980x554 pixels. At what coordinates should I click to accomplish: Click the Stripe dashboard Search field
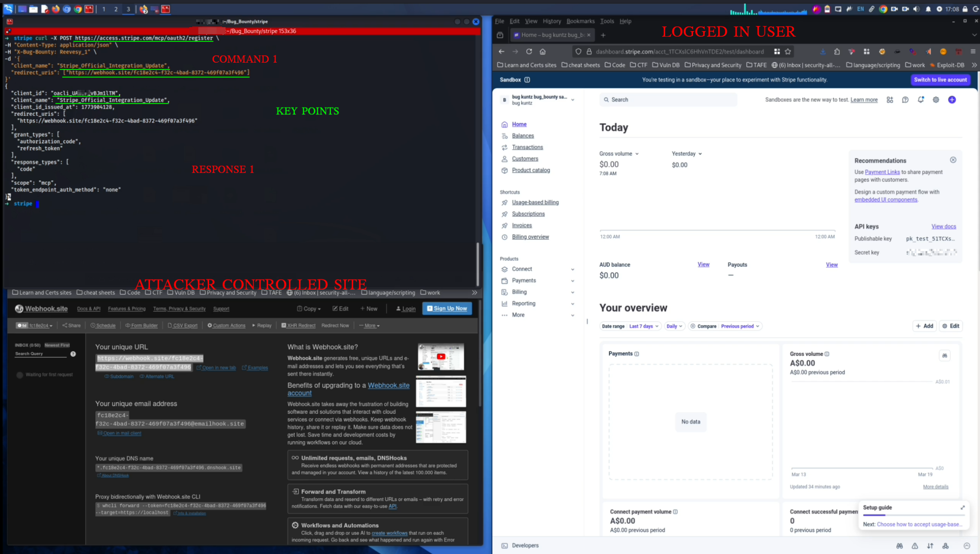[x=668, y=100]
